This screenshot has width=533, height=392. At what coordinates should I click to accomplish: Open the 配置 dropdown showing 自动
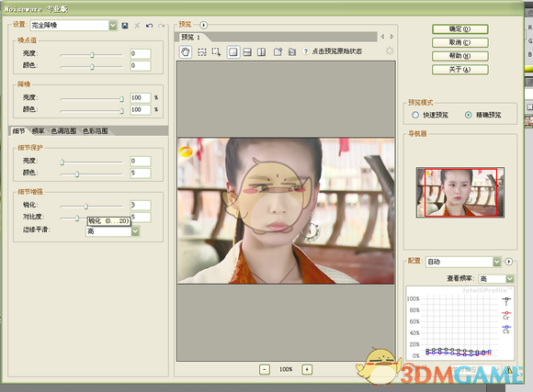click(464, 262)
